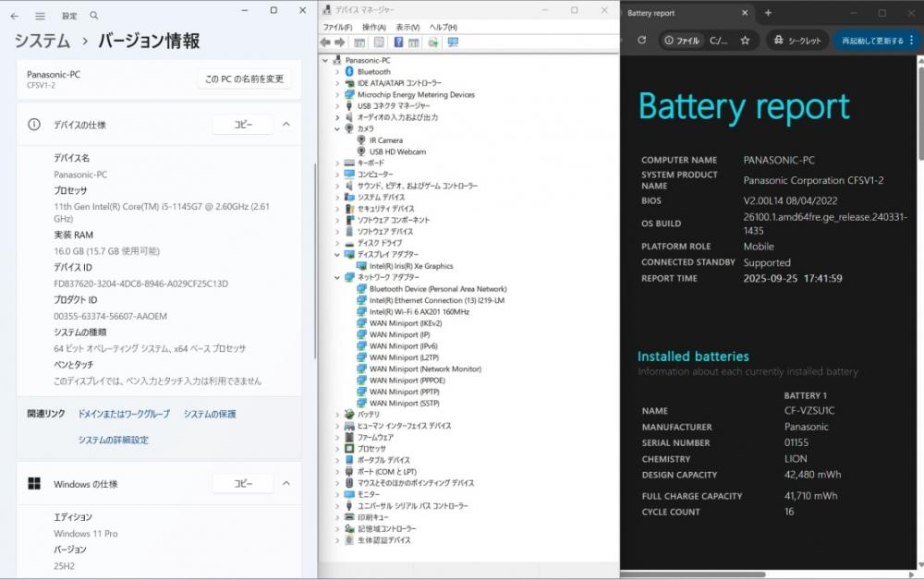This screenshot has width=924, height=580.
Task: Open the 操作(A) menu
Action: [373, 28]
